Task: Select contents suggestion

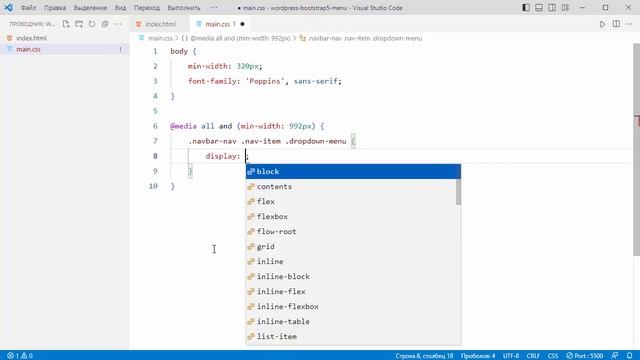Action: point(351,187)
